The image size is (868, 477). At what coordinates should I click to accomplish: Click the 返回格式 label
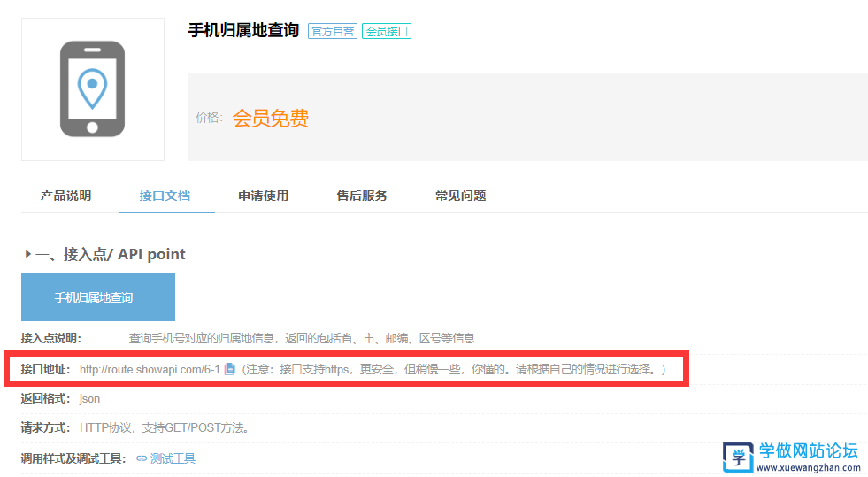[45, 399]
